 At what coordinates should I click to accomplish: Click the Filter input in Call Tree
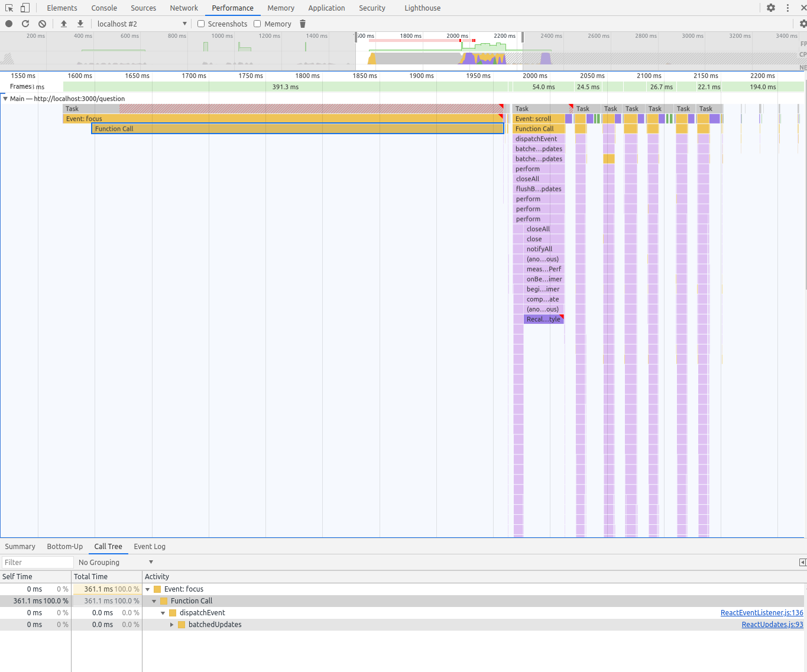(37, 562)
